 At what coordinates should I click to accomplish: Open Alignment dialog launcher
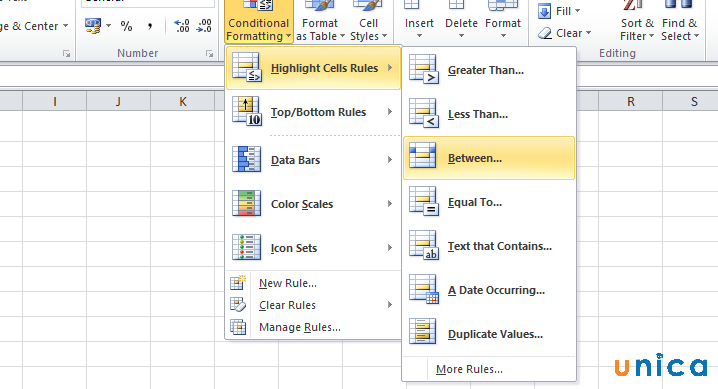pos(67,54)
